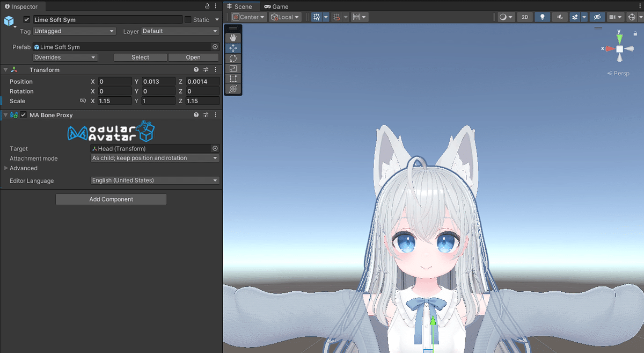Expand the Advanced section
This screenshot has height=353, width=644.
pyautogui.click(x=6, y=168)
